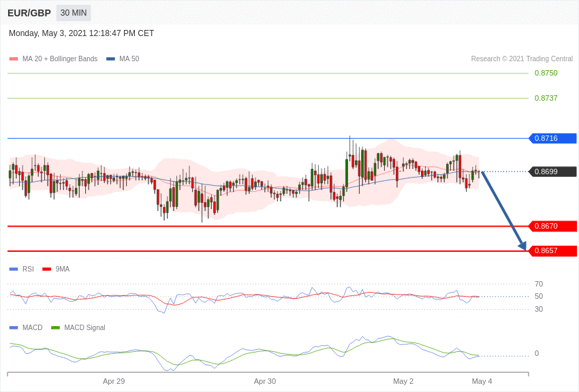Click the Apr 29 date axis label

coord(114,381)
